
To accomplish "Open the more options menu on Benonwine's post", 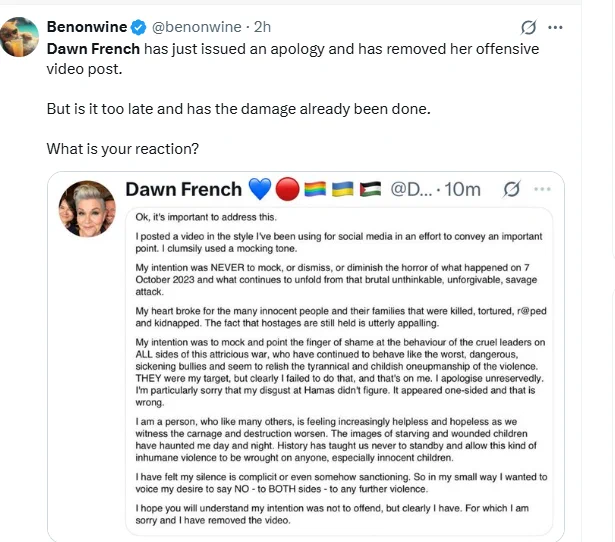I will point(555,27).
